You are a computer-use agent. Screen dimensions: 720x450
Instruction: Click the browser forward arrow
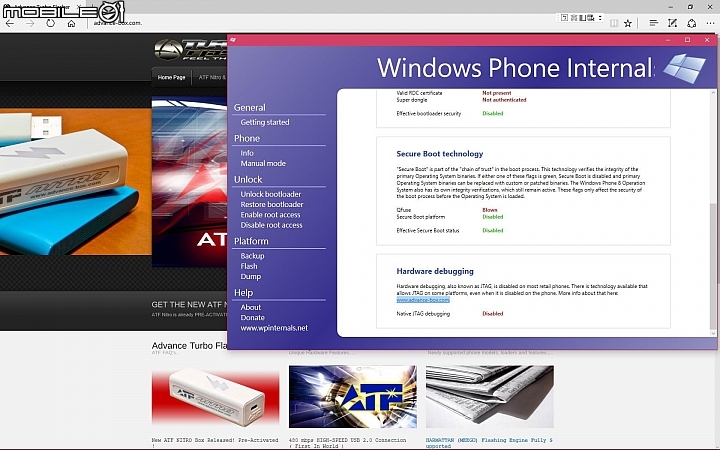point(30,23)
